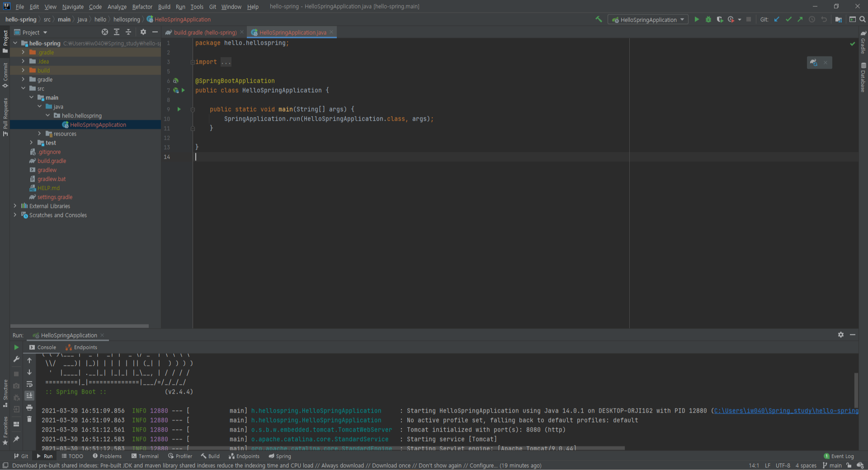Click UTF-8 encoding in status bar
Viewport: 868px width, 470px height.
pos(783,465)
